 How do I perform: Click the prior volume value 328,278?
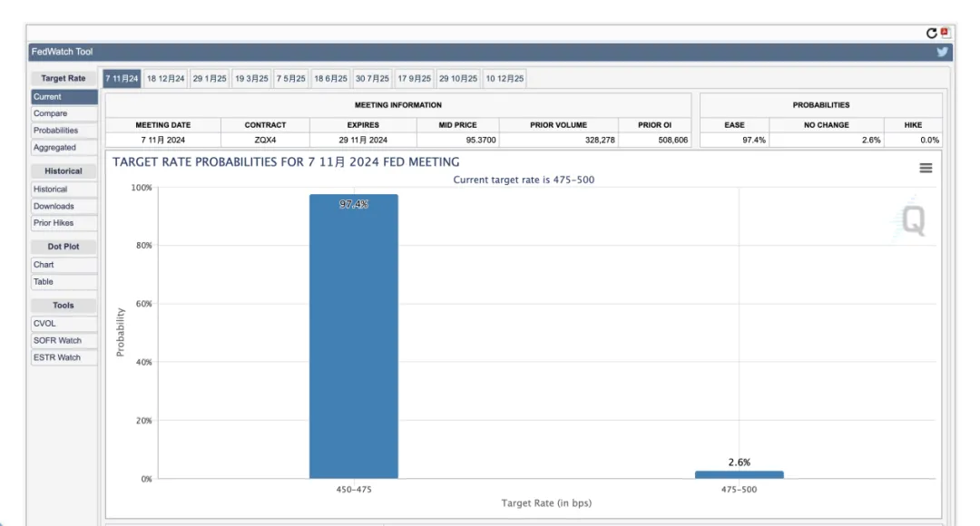(600, 140)
